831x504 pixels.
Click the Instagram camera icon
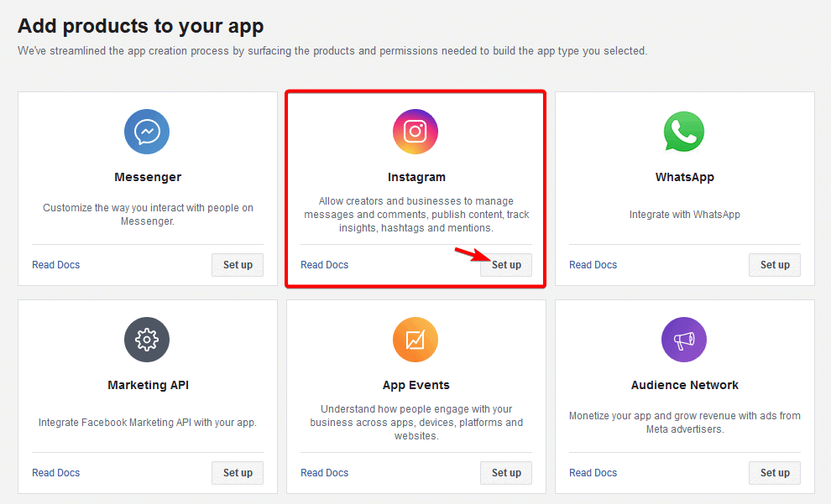[x=415, y=132]
